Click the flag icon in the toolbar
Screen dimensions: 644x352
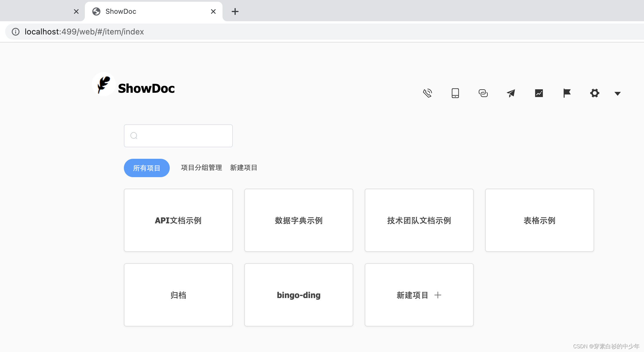(x=567, y=93)
